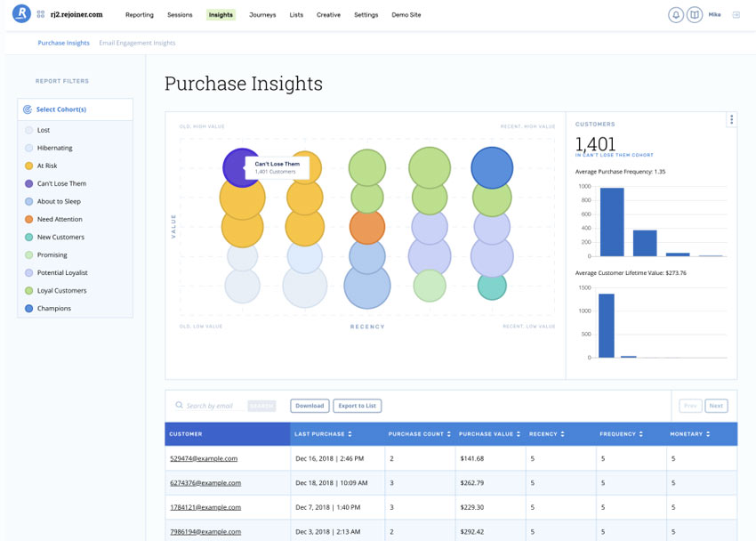Open the documentation book icon
Image resolution: width=756 pixels, height=541 pixels.
coord(695,15)
